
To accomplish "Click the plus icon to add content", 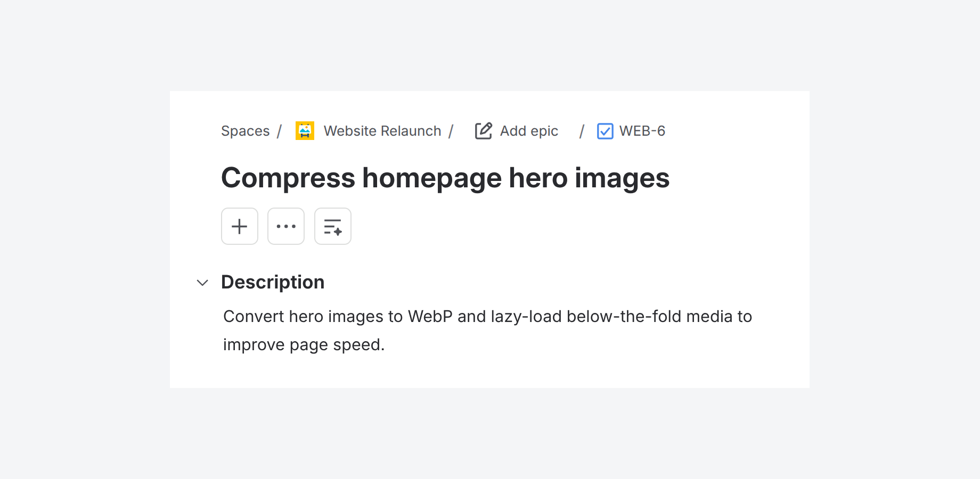I will pos(240,226).
